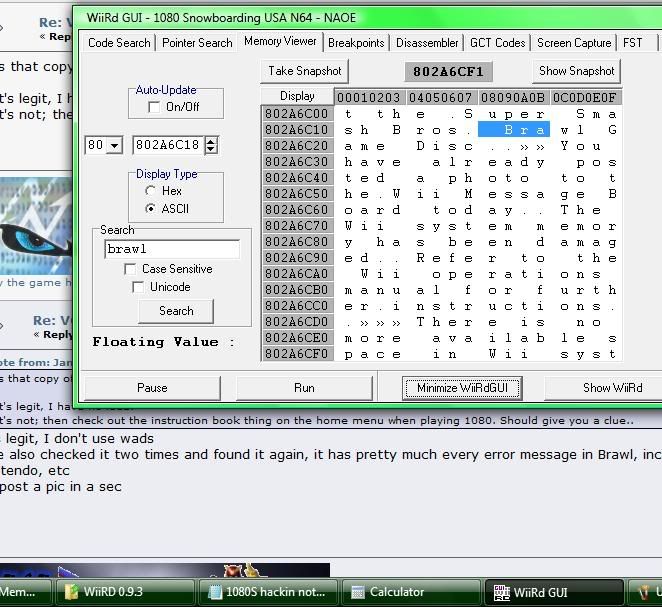The width and height of the screenshot is (662, 607).
Task: Select the ASCII display type
Action: (150, 209)
